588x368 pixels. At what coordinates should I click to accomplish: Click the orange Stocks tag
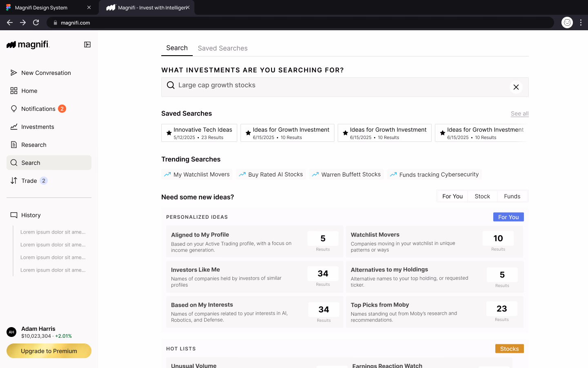tap(510, 349)
